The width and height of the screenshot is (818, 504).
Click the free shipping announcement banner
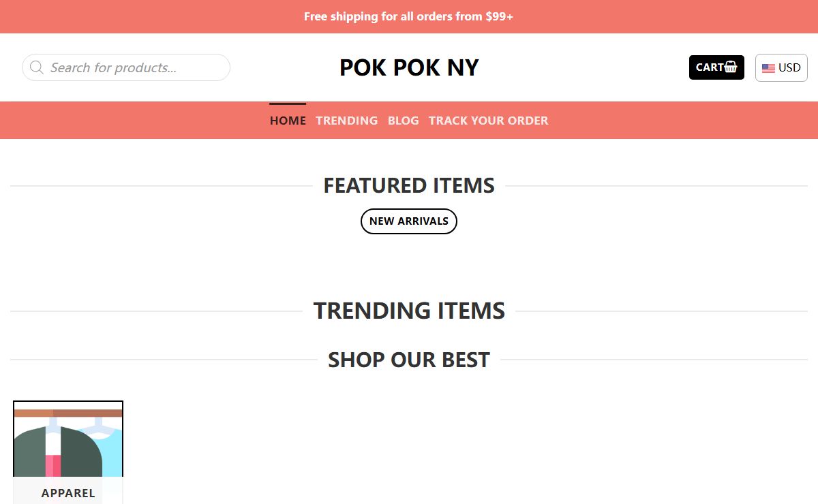click(409, 16)
